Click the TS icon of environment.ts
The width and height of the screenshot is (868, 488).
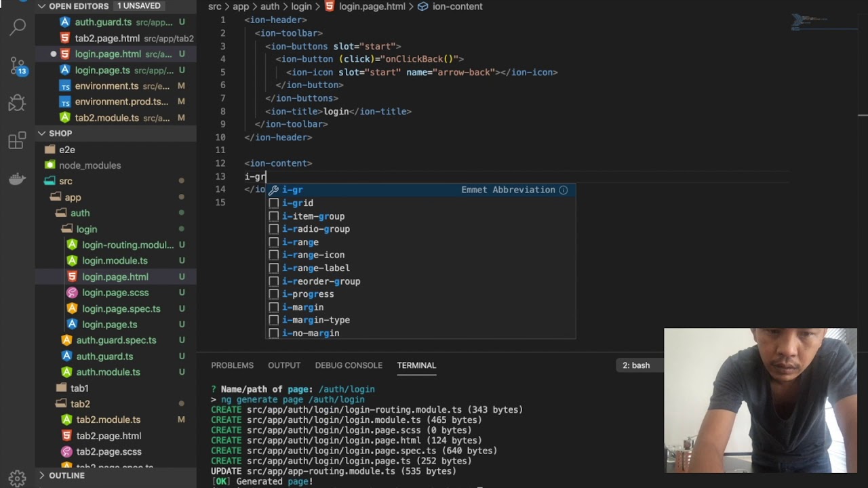point(65,86)
